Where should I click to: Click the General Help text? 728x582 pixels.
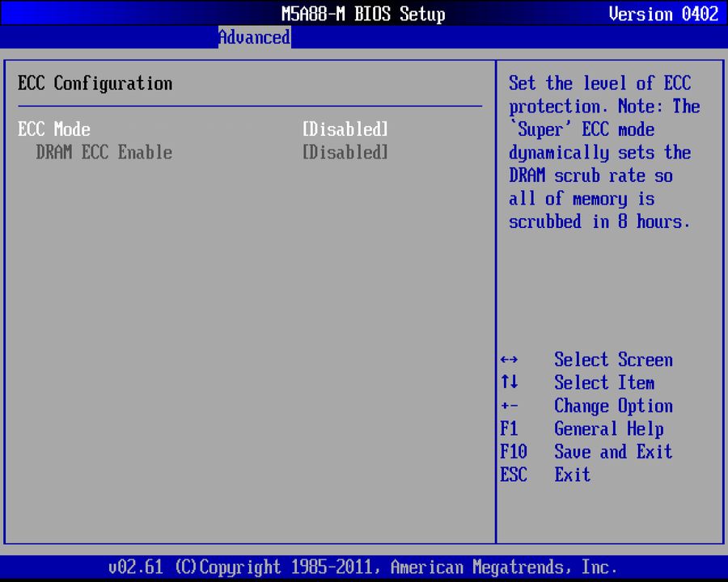(x=608, y=429)
